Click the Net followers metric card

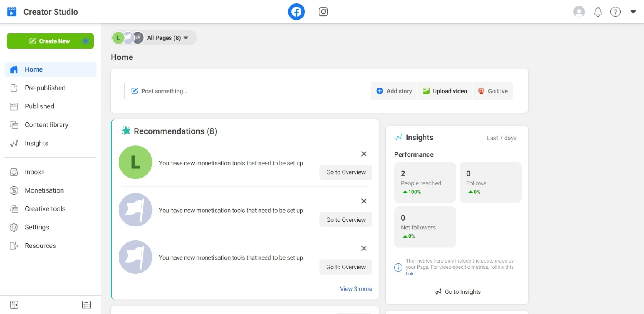(x=425, y=227)
